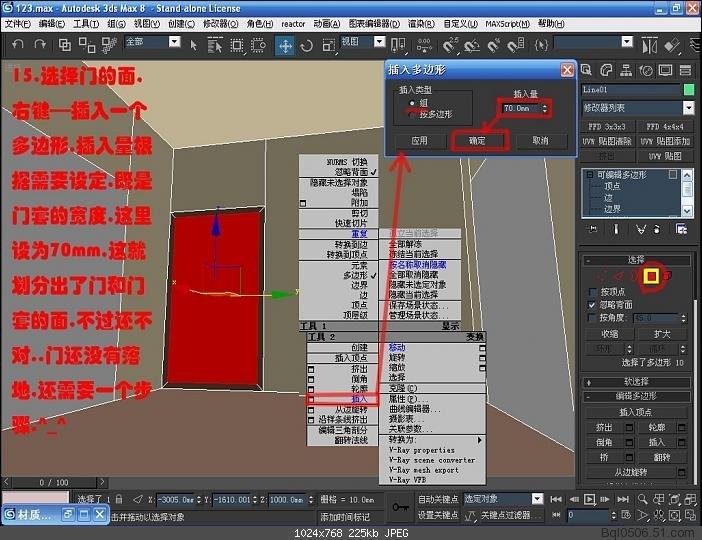
Task: Choose V-Ray properties in quad menu
Action: tap(421, 450)
